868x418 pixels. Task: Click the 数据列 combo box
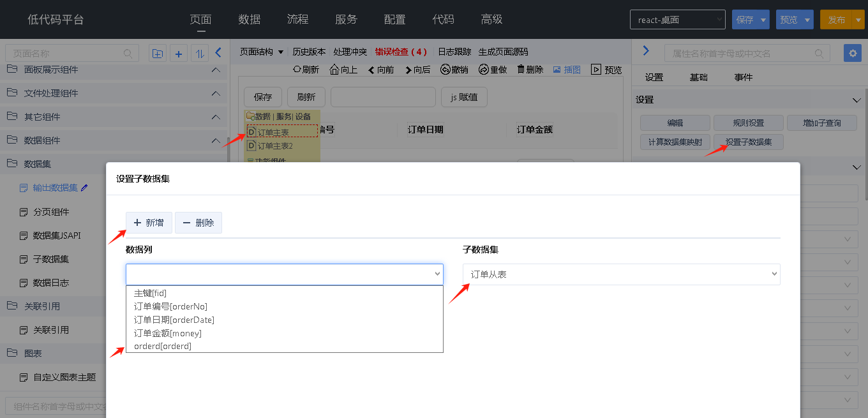(x=284, y=274)
